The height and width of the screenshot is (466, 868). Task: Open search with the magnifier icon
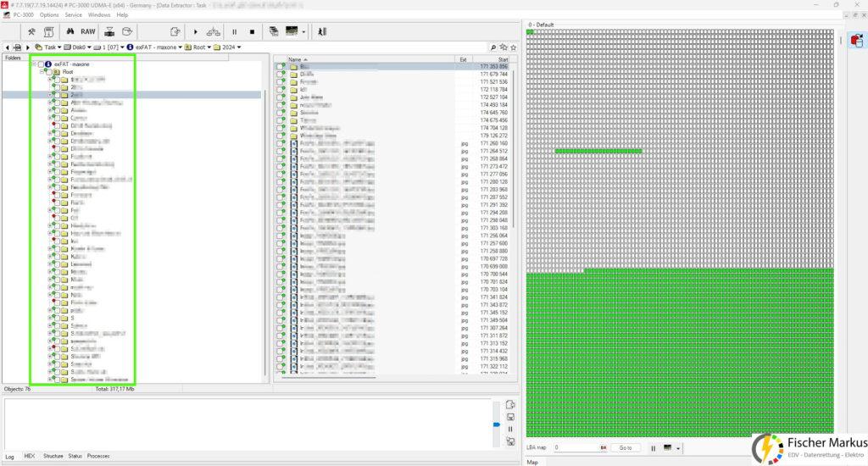pos(492,47)
